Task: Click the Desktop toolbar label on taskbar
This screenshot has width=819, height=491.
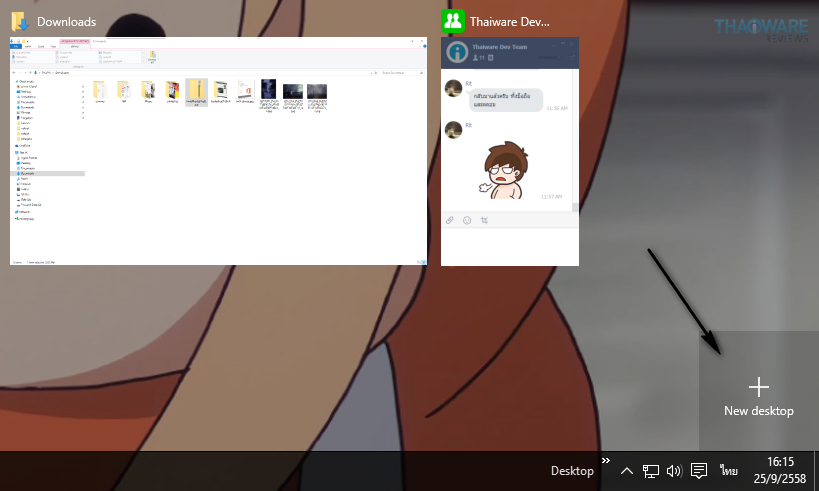Action: tap(572, 471)
